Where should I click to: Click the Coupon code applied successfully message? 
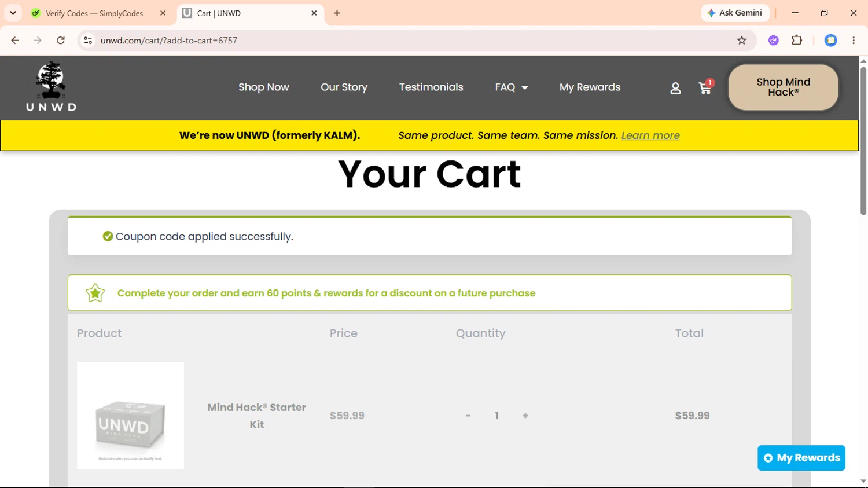(204, 236)
